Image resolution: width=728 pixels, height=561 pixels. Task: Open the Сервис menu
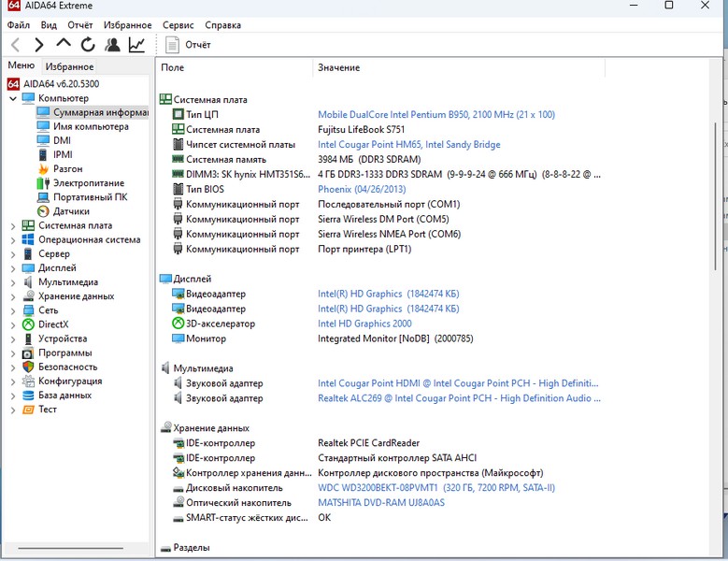pyautogui.click(x=178, y=25)
